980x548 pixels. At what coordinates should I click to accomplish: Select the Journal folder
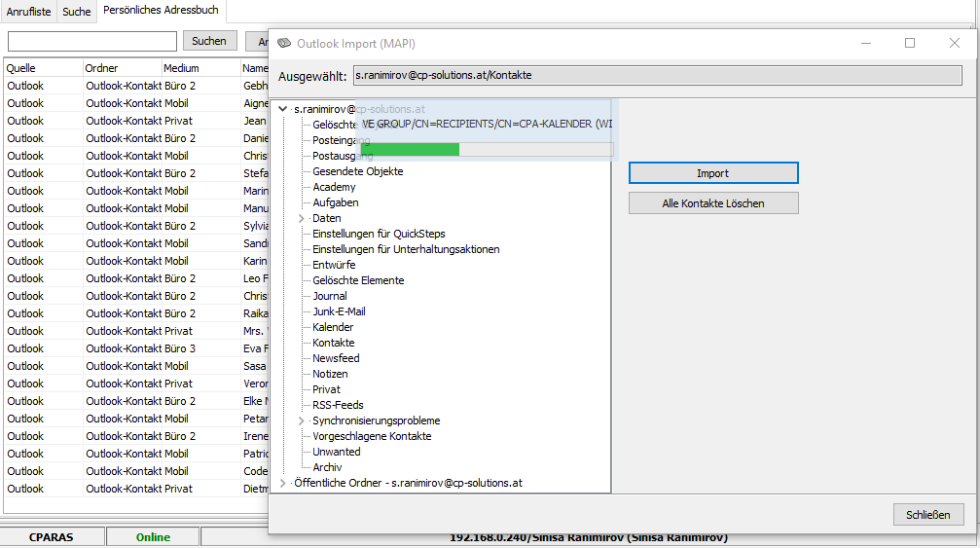click(x=329, y=296)
